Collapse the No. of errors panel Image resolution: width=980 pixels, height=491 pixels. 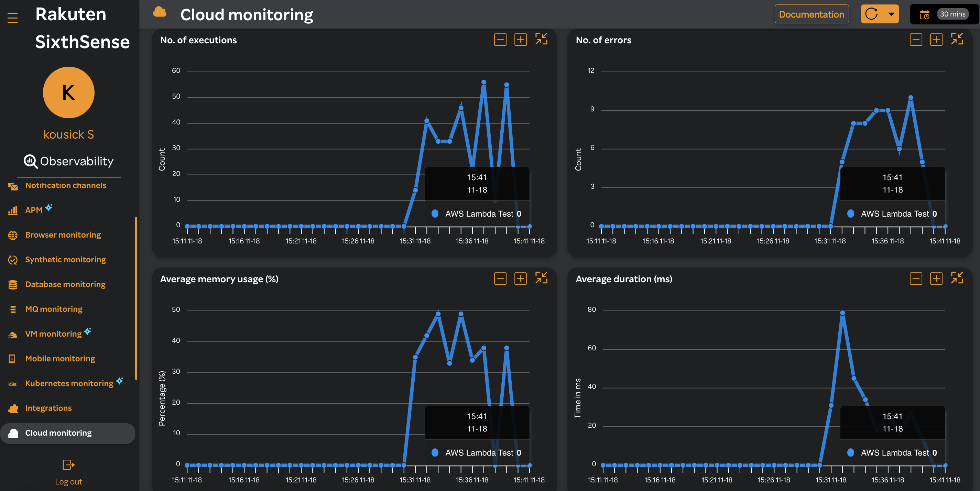pyautogui.click(x=957, y=39)
